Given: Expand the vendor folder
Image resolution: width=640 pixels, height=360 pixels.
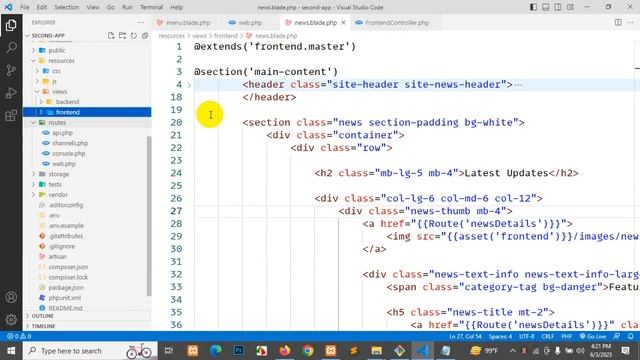Looking at the screenshot, I should (x=87, y=195).
